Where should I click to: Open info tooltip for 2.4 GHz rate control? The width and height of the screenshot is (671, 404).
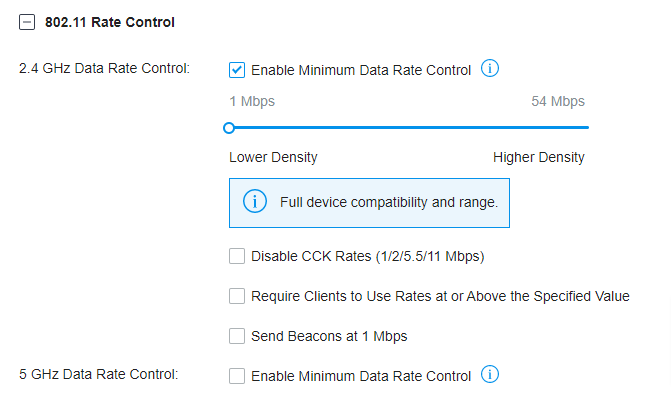click(x=490, y=69)
